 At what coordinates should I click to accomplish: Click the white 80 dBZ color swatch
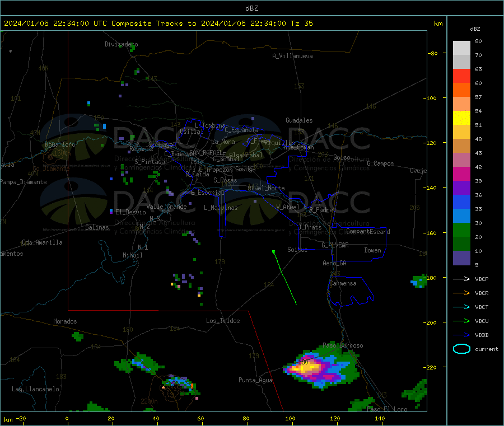tap(461, 48)
